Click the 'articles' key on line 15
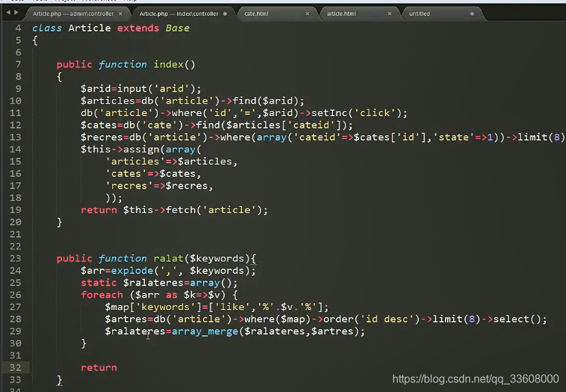The image size is (566, 392). pyautogui.click(x=135, y=162)
